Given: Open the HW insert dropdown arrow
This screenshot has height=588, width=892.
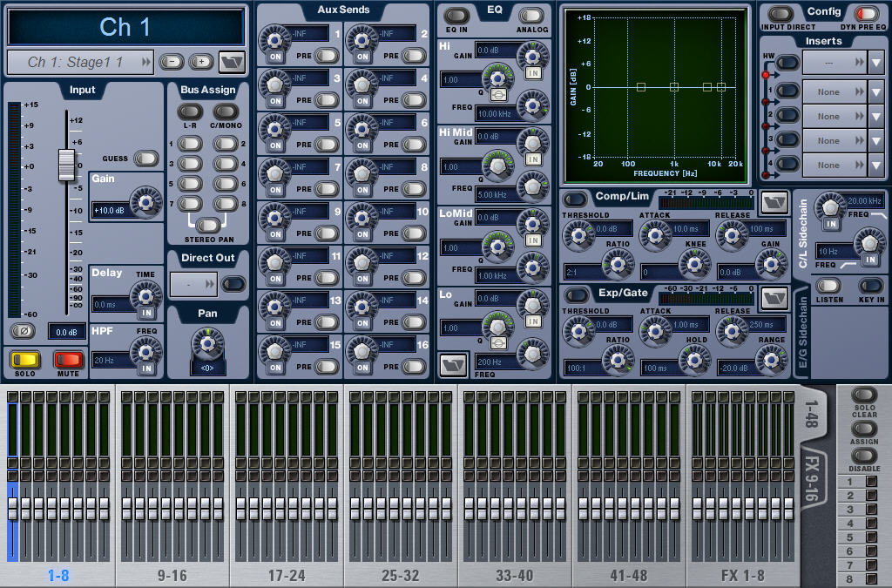Looking at the screenshot, I should (x=875, y=62).
